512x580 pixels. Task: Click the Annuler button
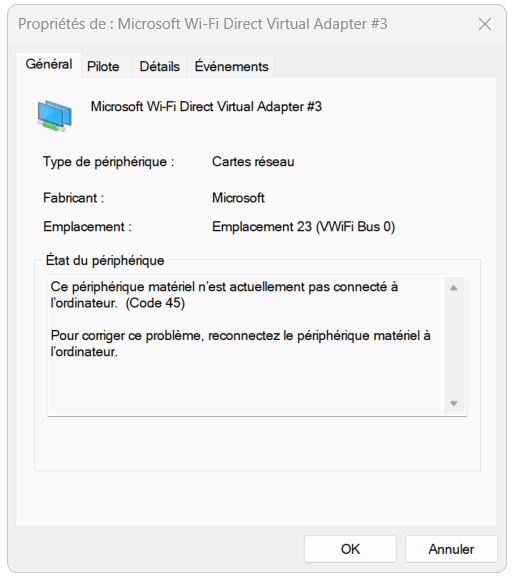[x=451, y=549]
